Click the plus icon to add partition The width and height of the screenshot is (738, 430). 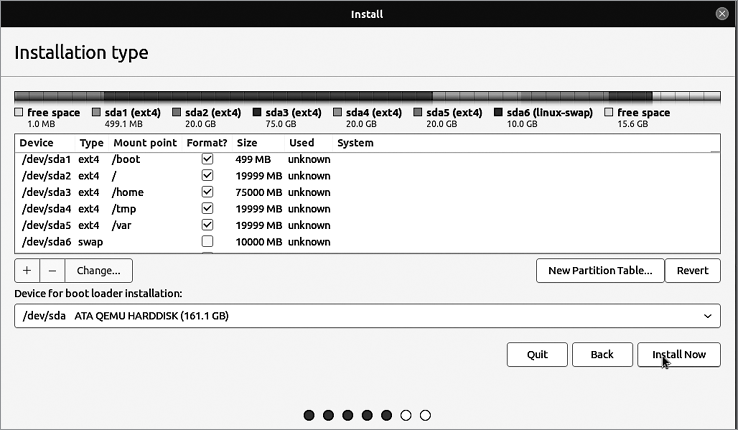[x=27, y=270]
